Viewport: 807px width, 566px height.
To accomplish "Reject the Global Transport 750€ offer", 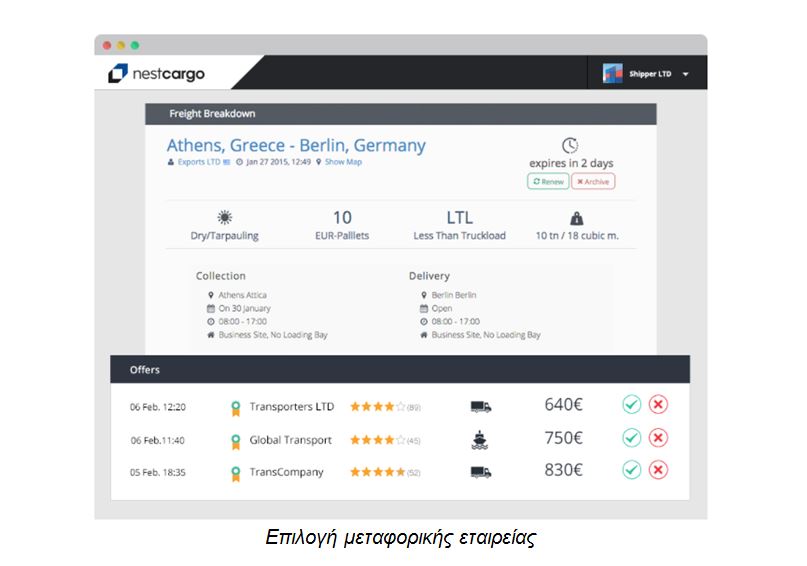I will tap(658, 438).
